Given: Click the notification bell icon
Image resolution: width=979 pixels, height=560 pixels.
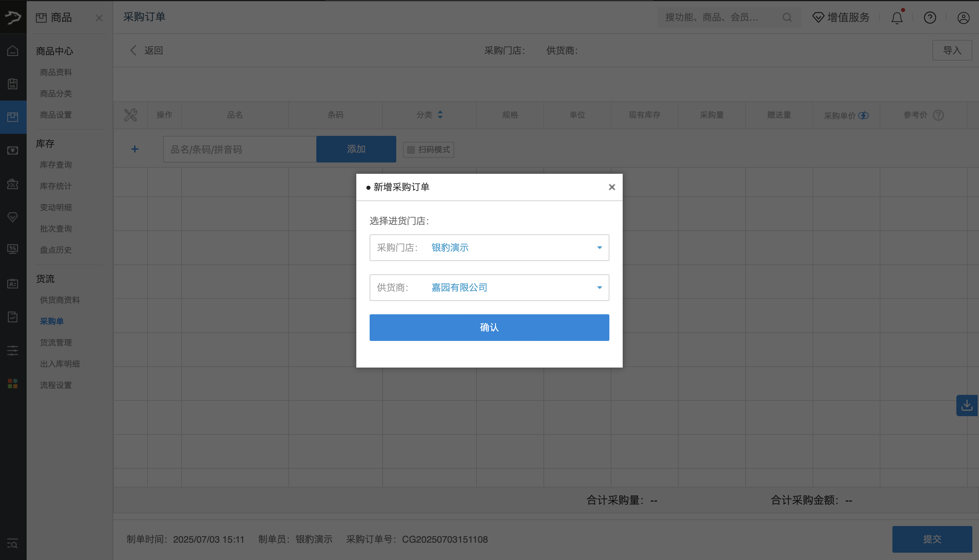Looking at the screenshot, I should click(897, 18).
